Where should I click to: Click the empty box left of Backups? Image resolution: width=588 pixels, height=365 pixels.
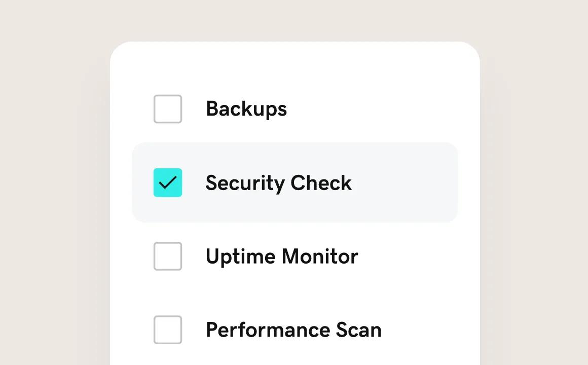tap(168, 109)
